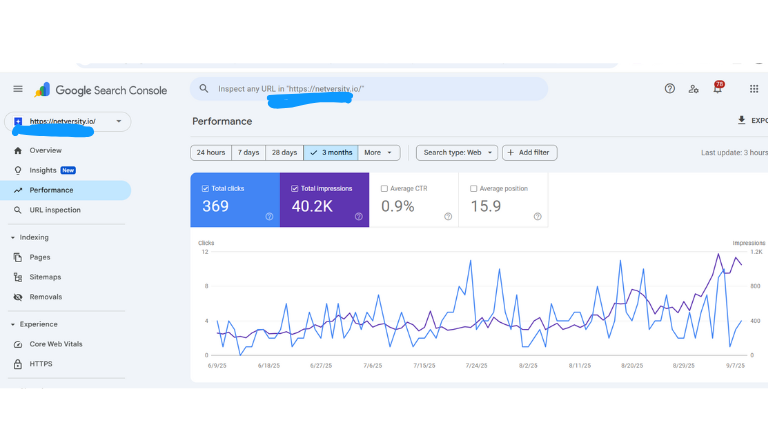Open the manage users icon
The width and height of the screenshot is (768, 432).
(x=694, y=89)
